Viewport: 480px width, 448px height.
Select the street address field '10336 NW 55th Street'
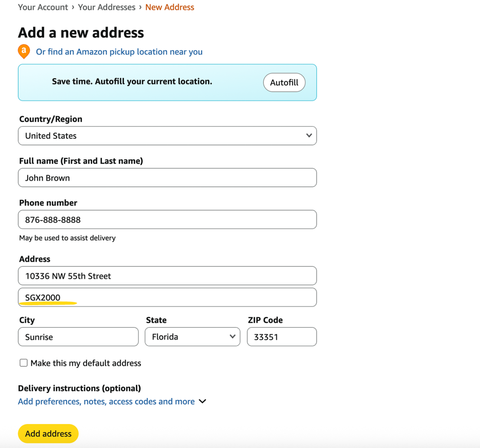(167, 276)
